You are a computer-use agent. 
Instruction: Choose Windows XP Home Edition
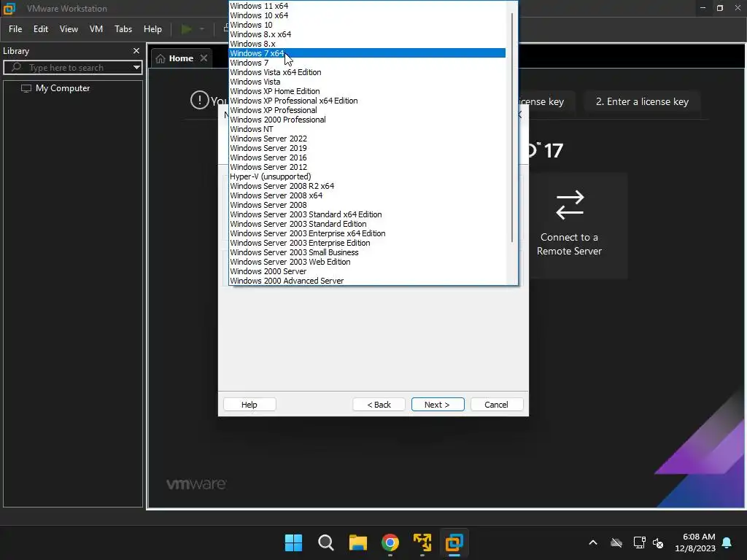click(367, 91)
